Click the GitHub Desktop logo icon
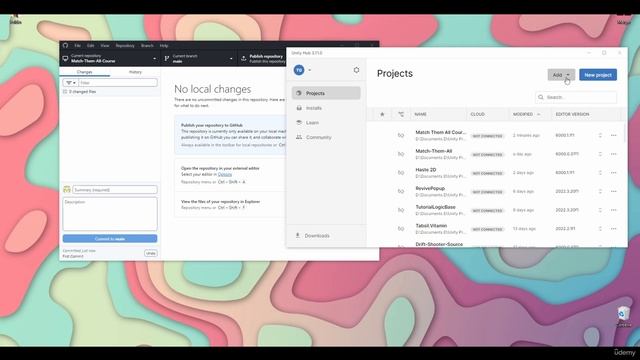 tap(65, 45)
